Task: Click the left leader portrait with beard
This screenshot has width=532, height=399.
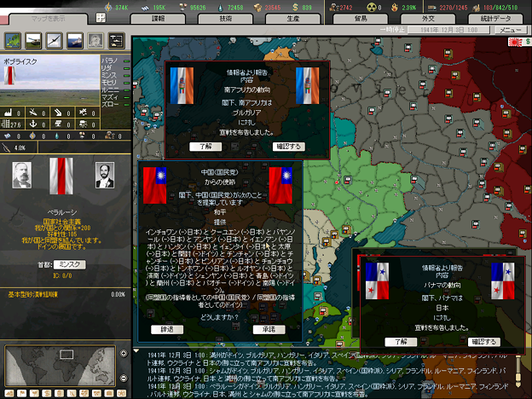Action: tap(22, 175)
